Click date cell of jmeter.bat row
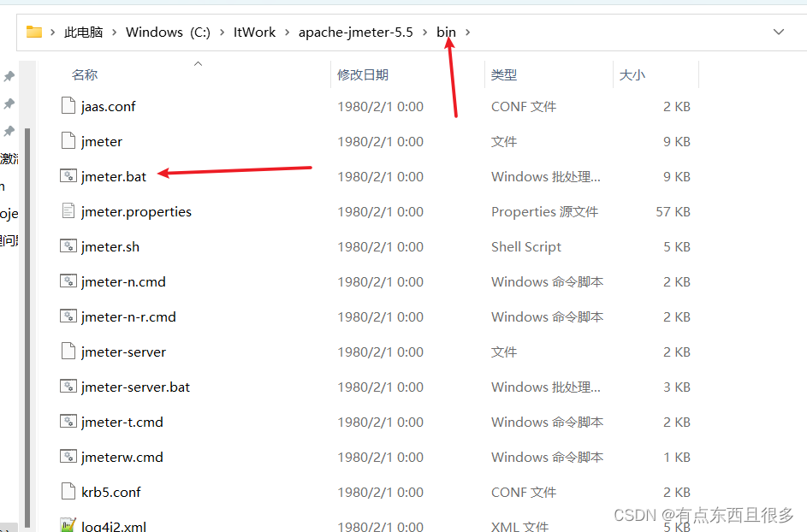 click(380, 176)
